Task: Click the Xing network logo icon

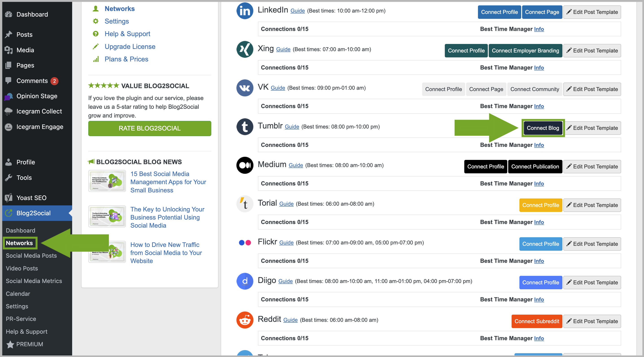Action: click(244, 49)
